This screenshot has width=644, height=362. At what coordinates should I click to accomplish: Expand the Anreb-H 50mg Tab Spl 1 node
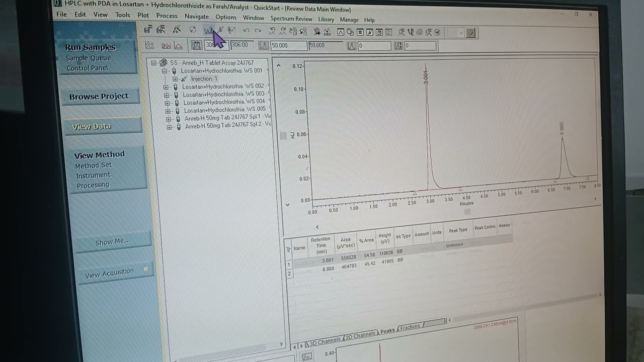[x=168, y=119]
